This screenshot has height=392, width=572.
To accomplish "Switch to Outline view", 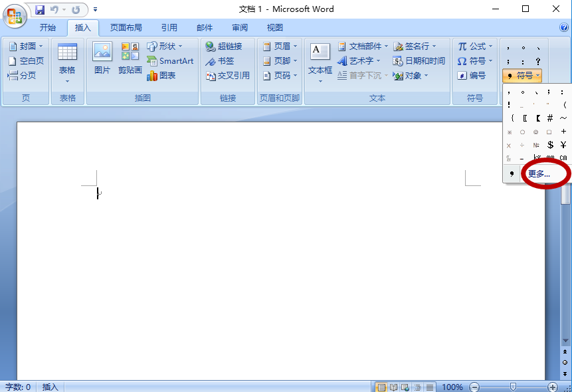I will 418,387.
